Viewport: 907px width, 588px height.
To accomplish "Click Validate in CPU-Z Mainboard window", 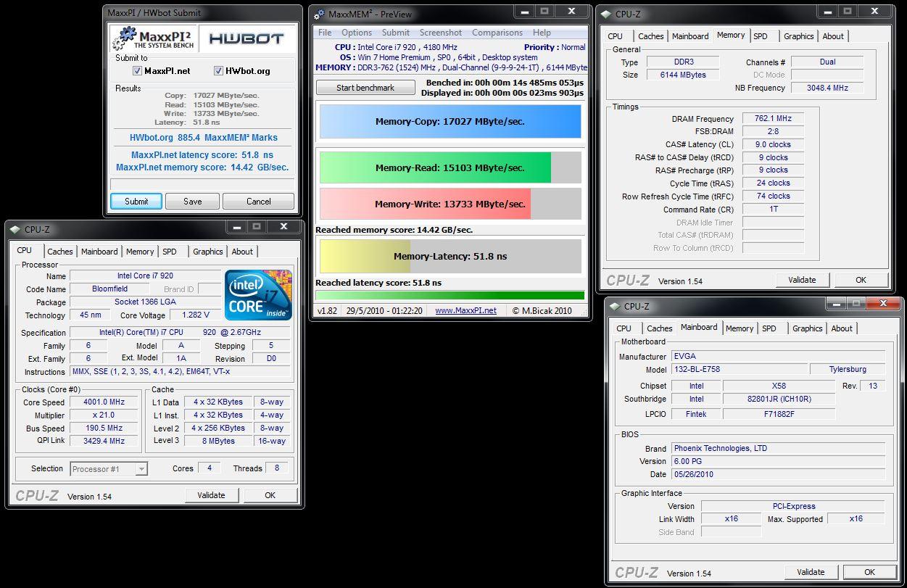I will pos(811,572).
